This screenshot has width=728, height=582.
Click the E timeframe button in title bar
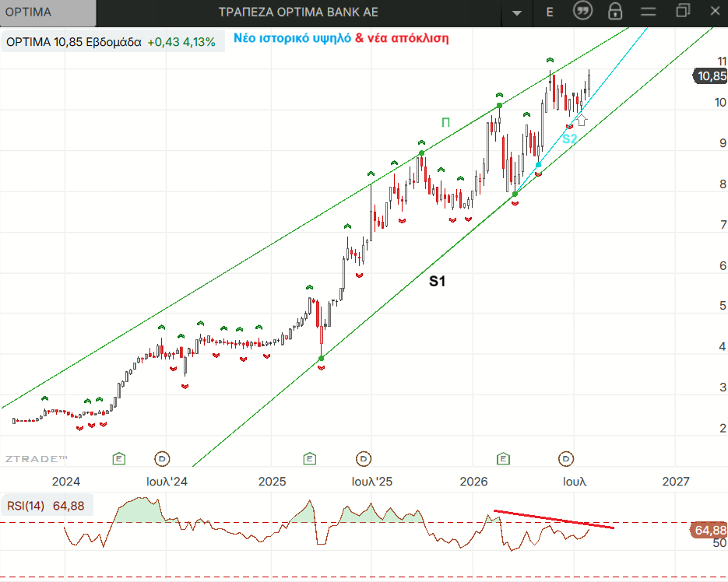(550, 12)
